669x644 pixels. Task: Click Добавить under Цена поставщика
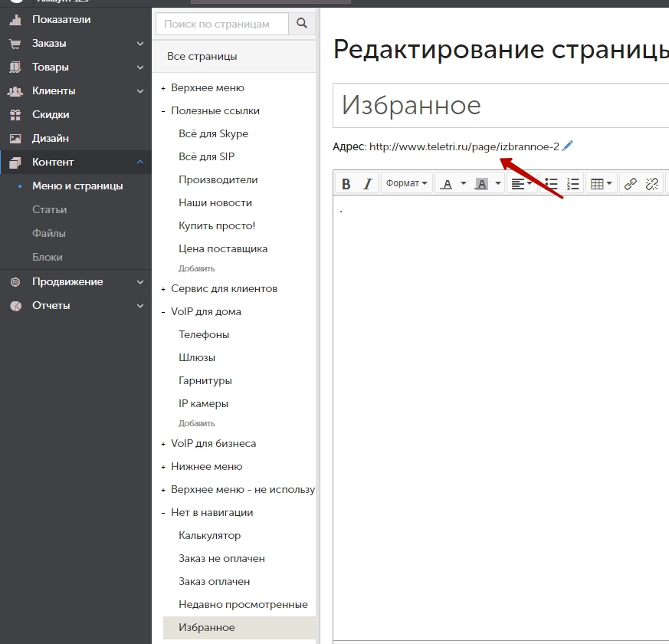point(197,268)
